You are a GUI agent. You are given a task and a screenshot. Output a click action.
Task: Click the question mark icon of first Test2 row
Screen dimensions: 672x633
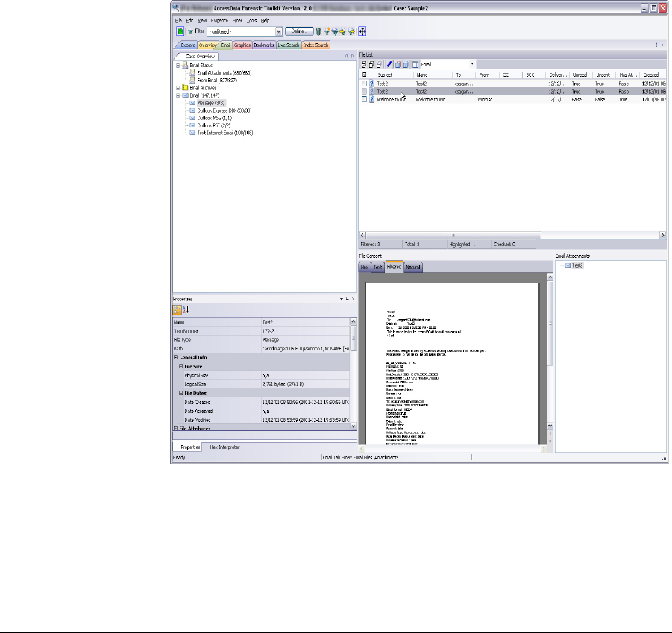(x=372, y=84)
